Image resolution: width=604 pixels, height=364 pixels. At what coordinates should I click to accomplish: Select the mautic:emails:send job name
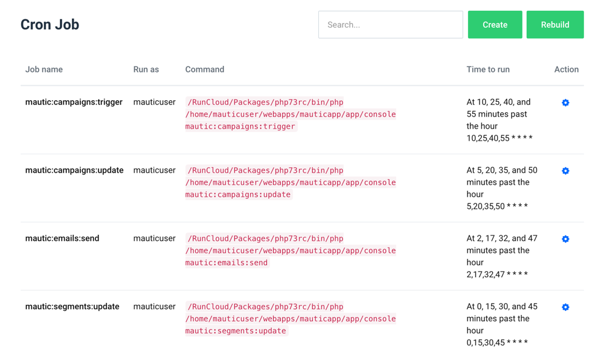tap(62, 238)
